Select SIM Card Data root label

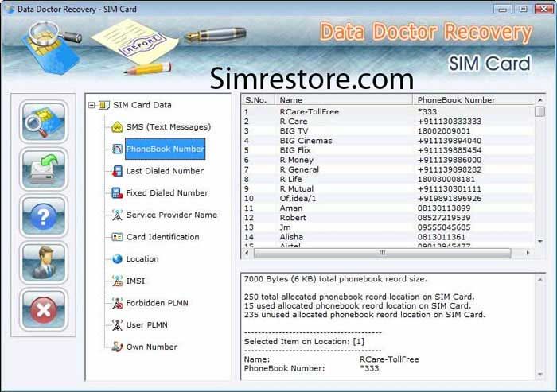click(142, 105)
